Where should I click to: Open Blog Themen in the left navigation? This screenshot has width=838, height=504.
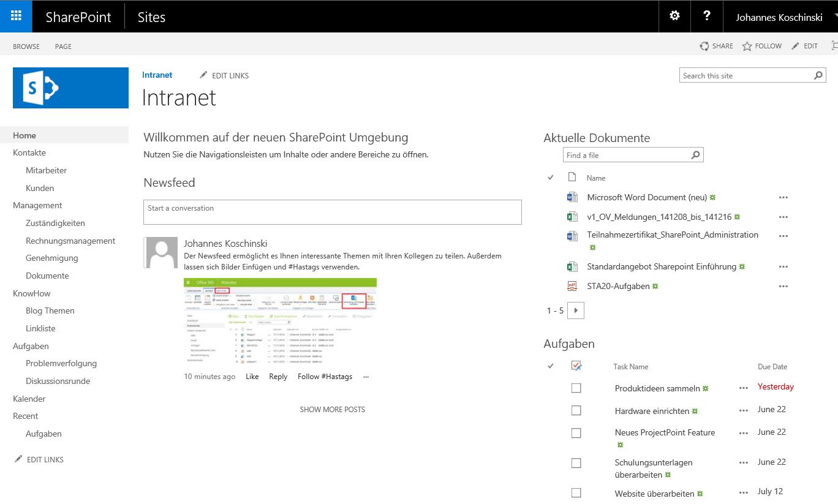point(50,310)
